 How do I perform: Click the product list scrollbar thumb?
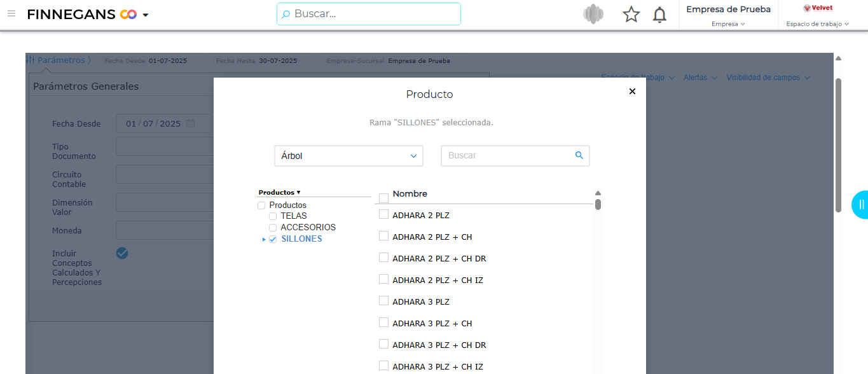click(x=598, y=204)
